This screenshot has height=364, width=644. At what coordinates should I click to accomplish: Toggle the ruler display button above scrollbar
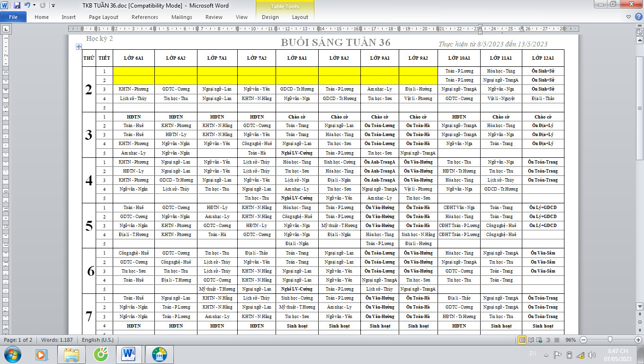pyautogui.click(x=639, y=31)
